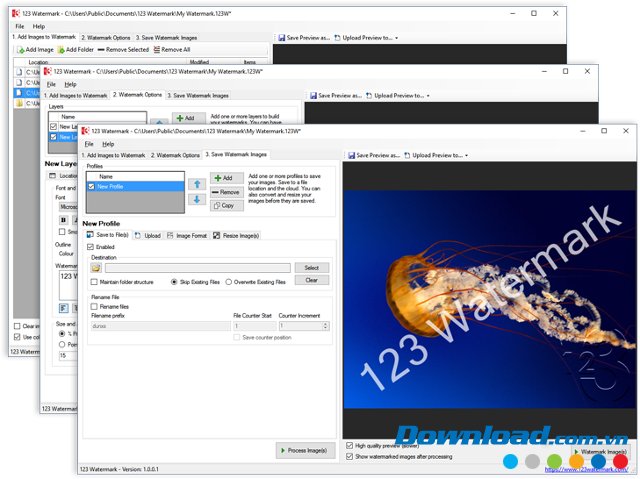This screenshot has height=479, width=640.
Task: Click the Watermark Image(s) button
Action: [x=600, y=452]
